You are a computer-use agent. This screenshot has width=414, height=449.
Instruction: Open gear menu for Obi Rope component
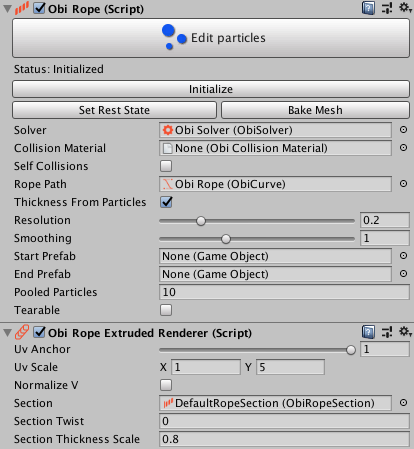(406, 8)
